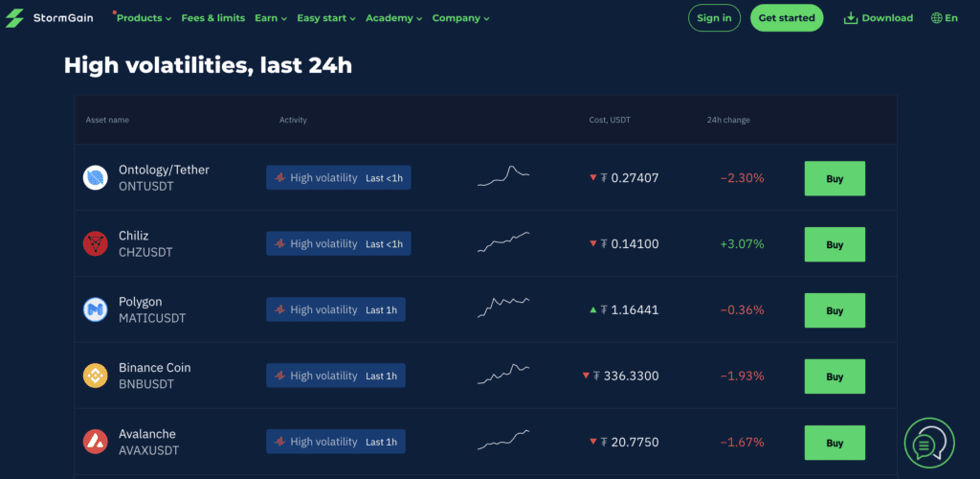Viewport: 980px width, 479px height.
Task: Click the Download link
Action: click(879, 18)
